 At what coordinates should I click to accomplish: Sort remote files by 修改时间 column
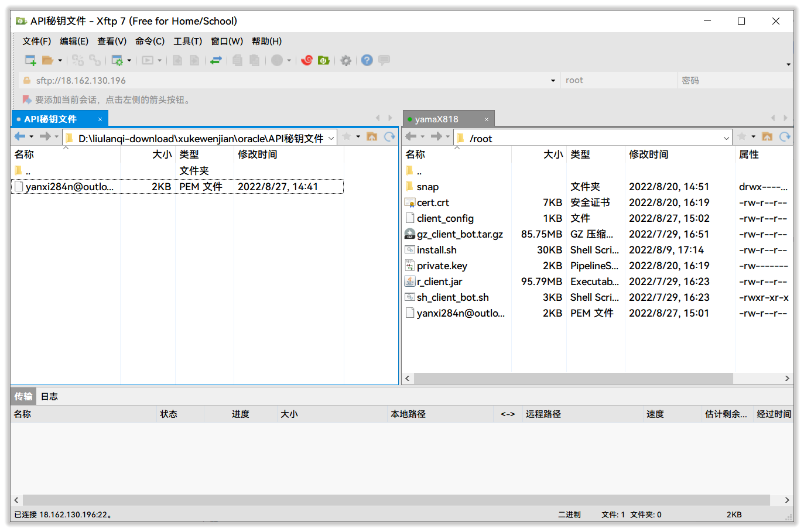click(649, 155)
